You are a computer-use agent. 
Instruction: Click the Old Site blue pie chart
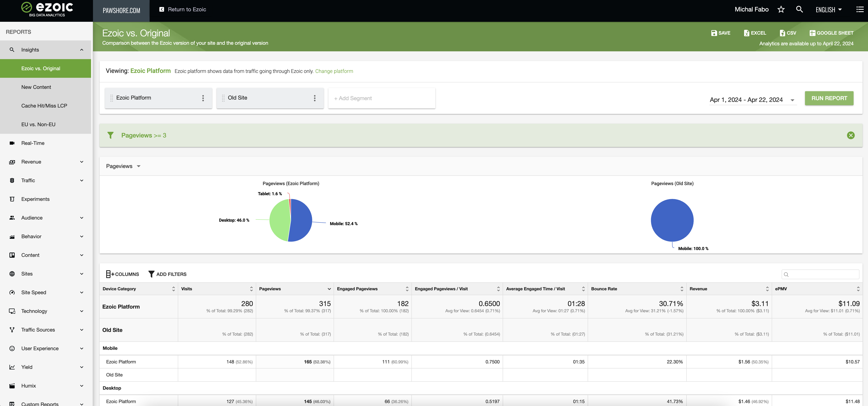click(x=672, y=220)
